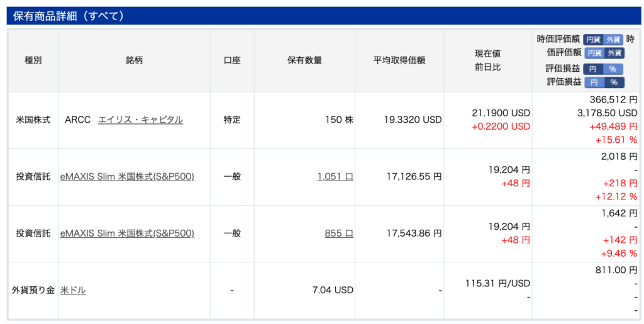Screen dimensions: 644x324
Task: Click the 855 口 quantity link
Action: pos(338,233)
